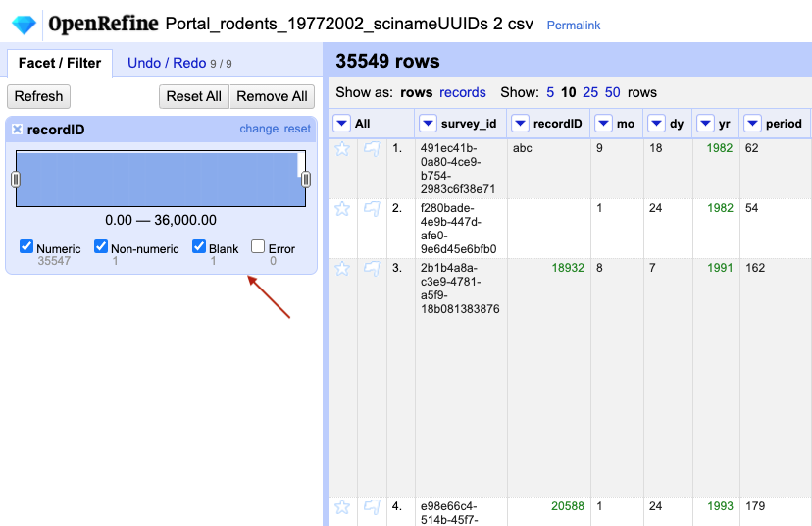Enable the Error checkbox
The height and width of the screenshot is (526, 812).
[x=258, y=246]
